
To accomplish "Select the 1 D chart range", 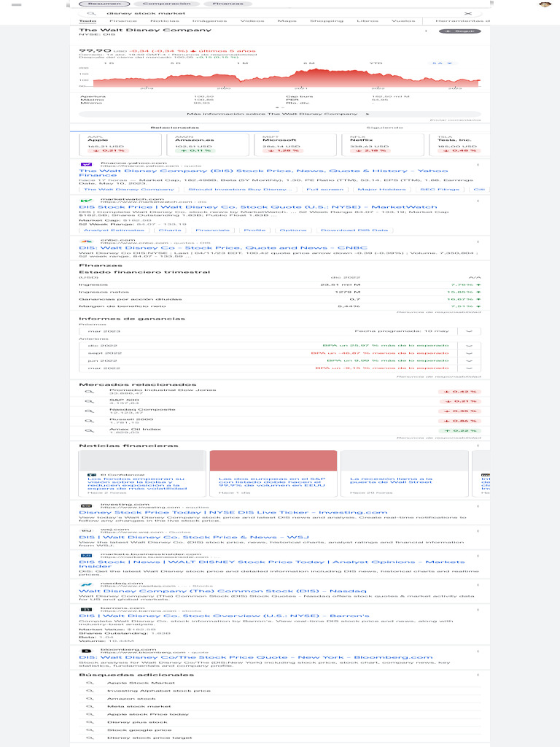I will pyautogui.click(x=109, y=63).
